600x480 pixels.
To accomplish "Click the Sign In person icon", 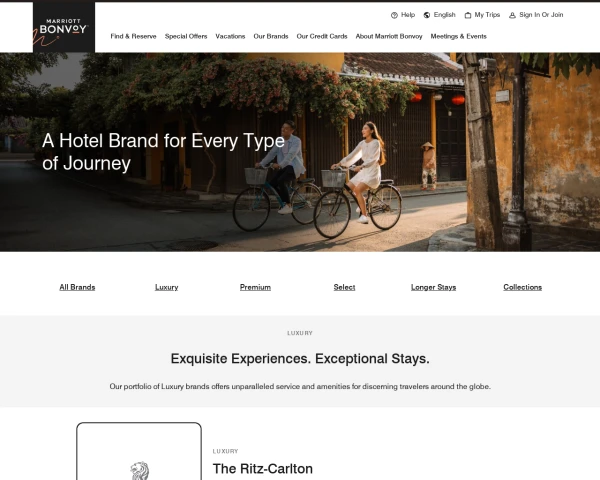I will pyautogui.click(x=512, y=15).
